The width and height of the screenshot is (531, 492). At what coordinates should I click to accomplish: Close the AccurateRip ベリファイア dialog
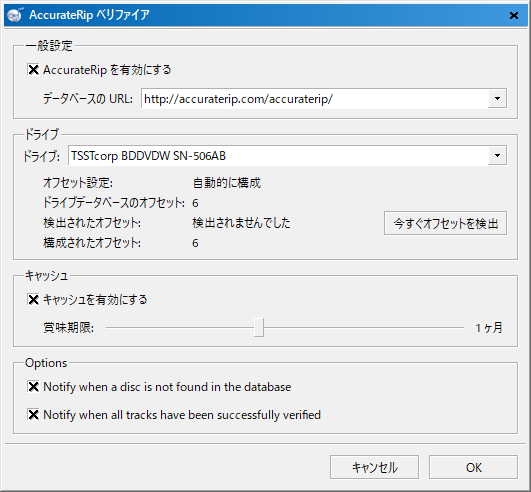pyautogui.click(x=513, y=15)
